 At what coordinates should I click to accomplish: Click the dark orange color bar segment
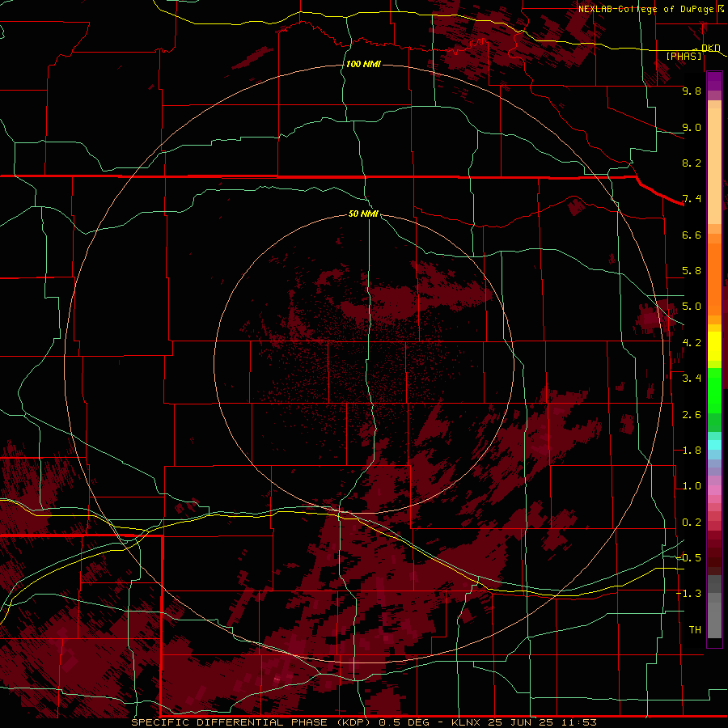tap(714, 279)
